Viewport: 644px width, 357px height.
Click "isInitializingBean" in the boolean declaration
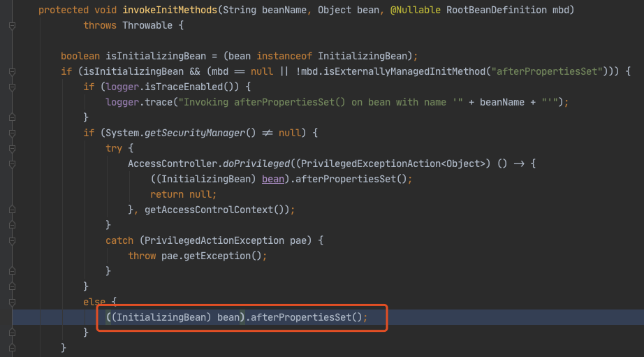tap(156, 57)
